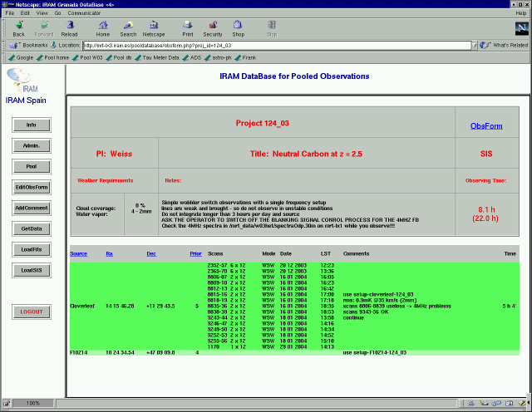Viewport: 532px width, 412px height.
Task: Select the Cloverleaf source name
Action: pyautogui.click(x=82, y=306)
